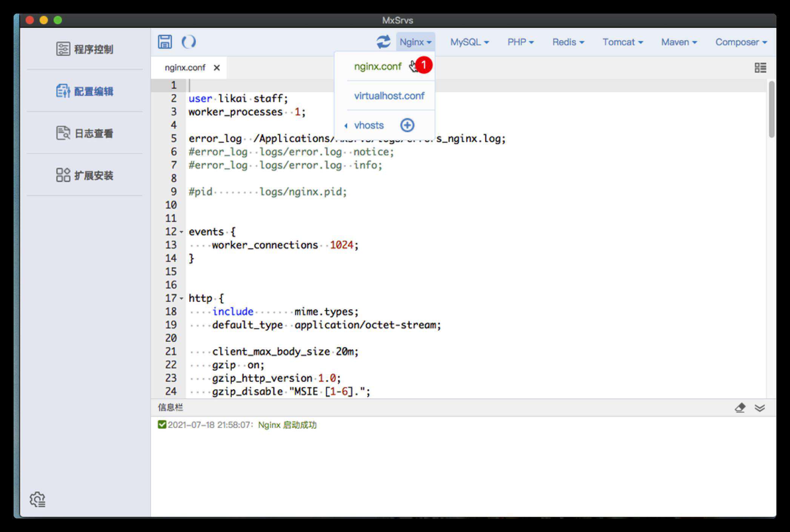Collapse the events block at line 12
The width and height of the screenshot is (790, 532).
pyautogui.click(x=181, y=232)
